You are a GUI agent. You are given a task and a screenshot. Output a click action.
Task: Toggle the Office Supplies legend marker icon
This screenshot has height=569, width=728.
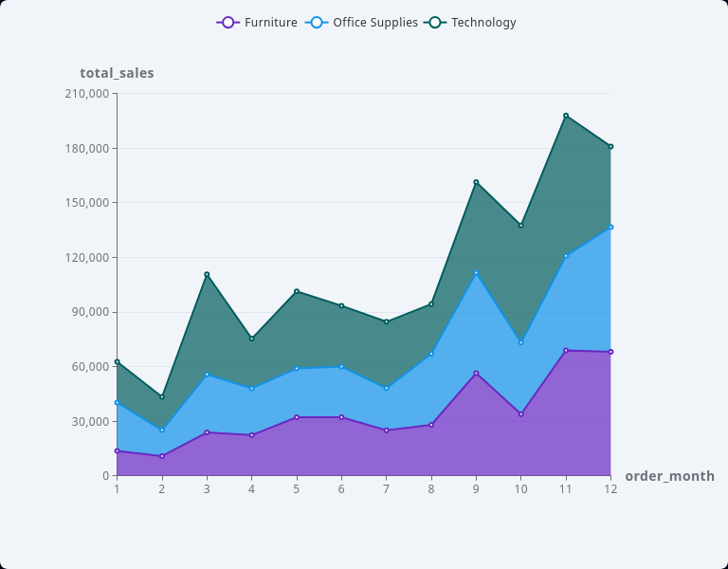[317, 23]
